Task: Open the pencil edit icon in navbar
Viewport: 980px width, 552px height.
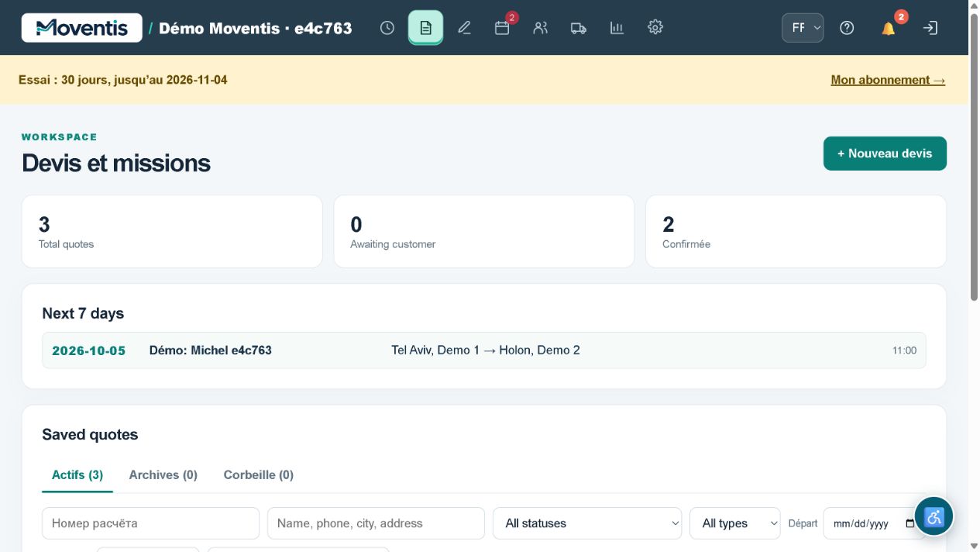Action: (x=464, y=28)
